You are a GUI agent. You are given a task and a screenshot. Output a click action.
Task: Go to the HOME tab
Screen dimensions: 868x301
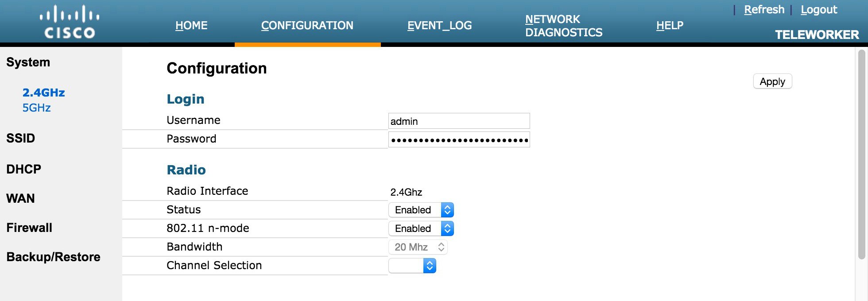[191, 26]
